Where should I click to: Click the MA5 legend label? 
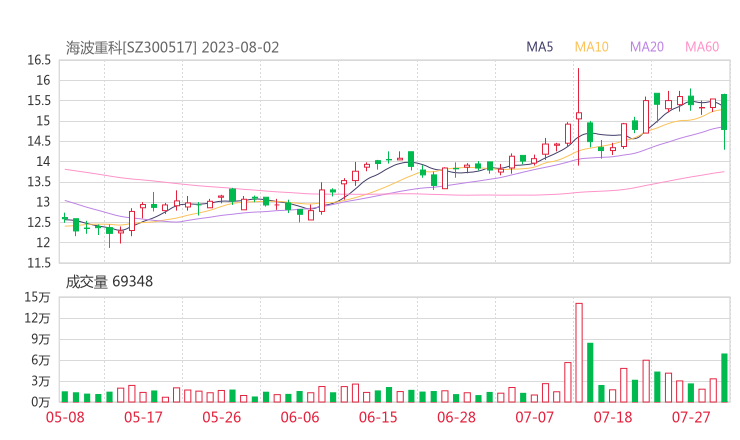539,47
